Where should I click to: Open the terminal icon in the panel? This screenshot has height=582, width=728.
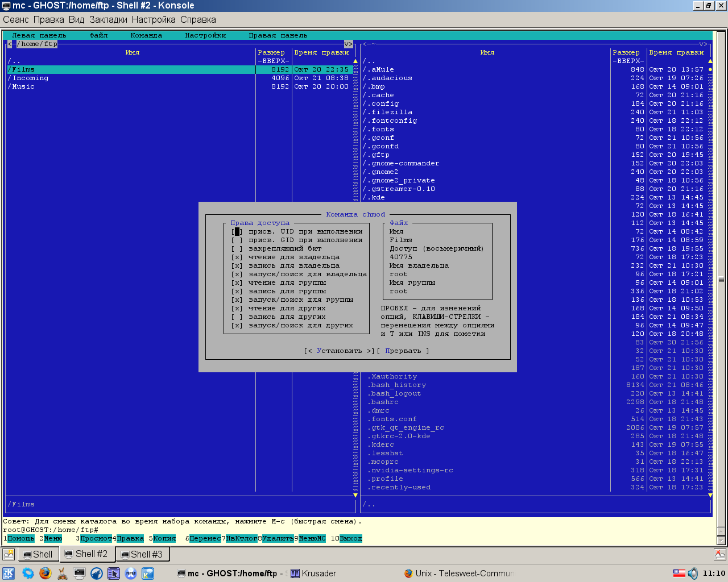coord(80,573)
